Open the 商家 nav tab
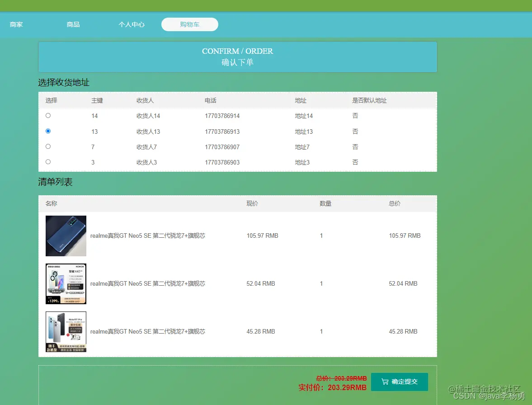 pos(16,24)
